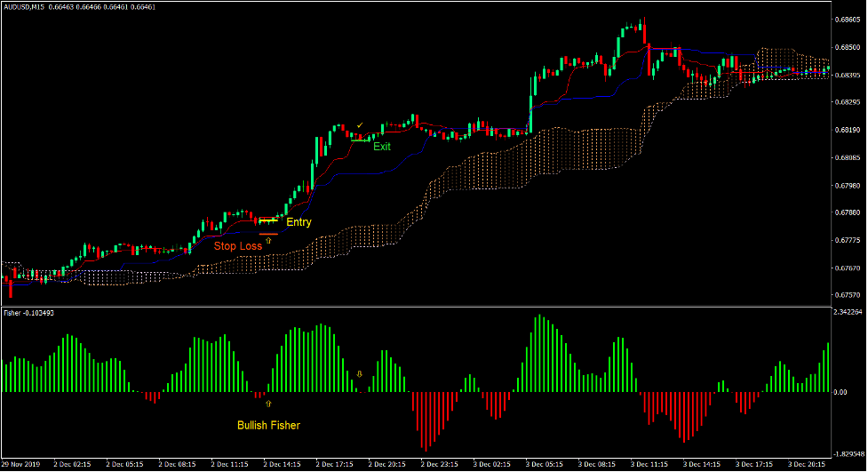This screenshot has width=868, height=472.
Task: Click the 0.68500 price axis label
Action: 847,47
